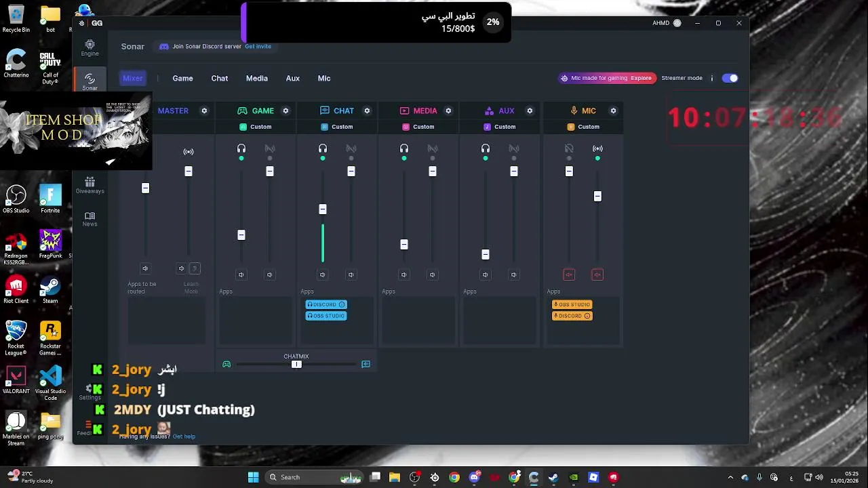The width and height of the screenshot is (868, 488).
Task: Click the MEDIA monitoring volume fader
Action: 404,245
